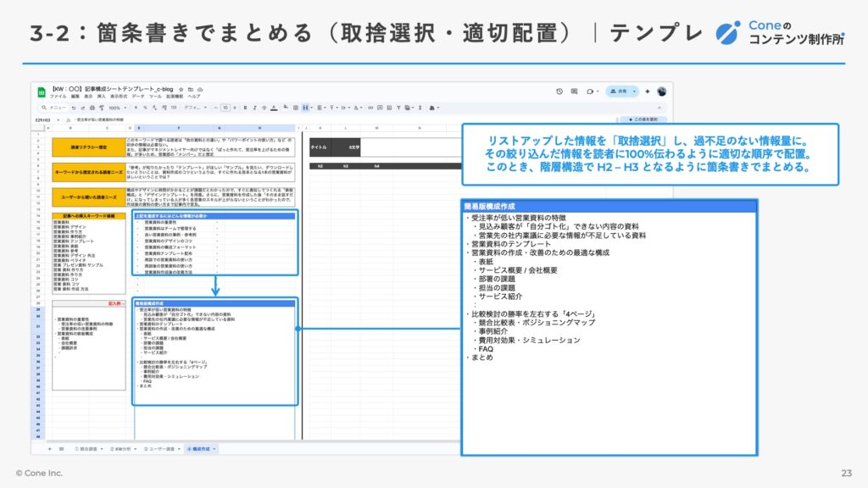Click the merge cells icon
The image size is (868, 488).
[305, 108]
